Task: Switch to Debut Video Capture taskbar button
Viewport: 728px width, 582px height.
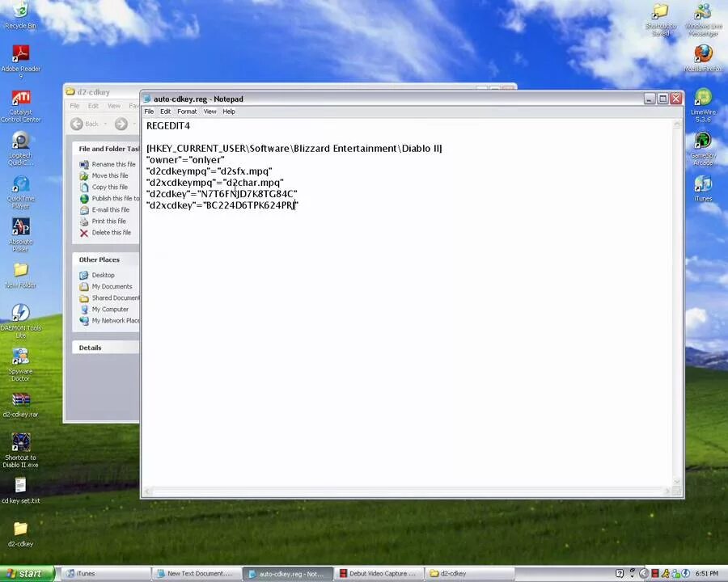Action: pos(378,574)
